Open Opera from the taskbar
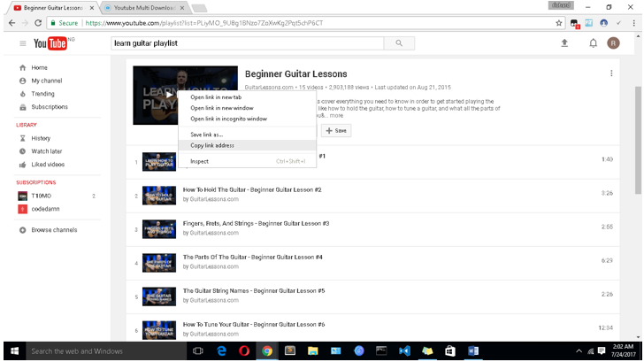This screenshot has height=362, width=644. coord(244,350)
